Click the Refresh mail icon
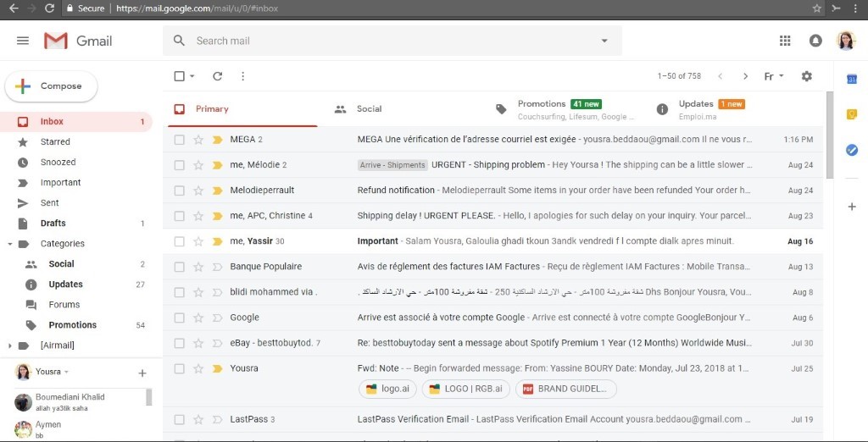This screenshot has height=442, width=868. (217, 76)
